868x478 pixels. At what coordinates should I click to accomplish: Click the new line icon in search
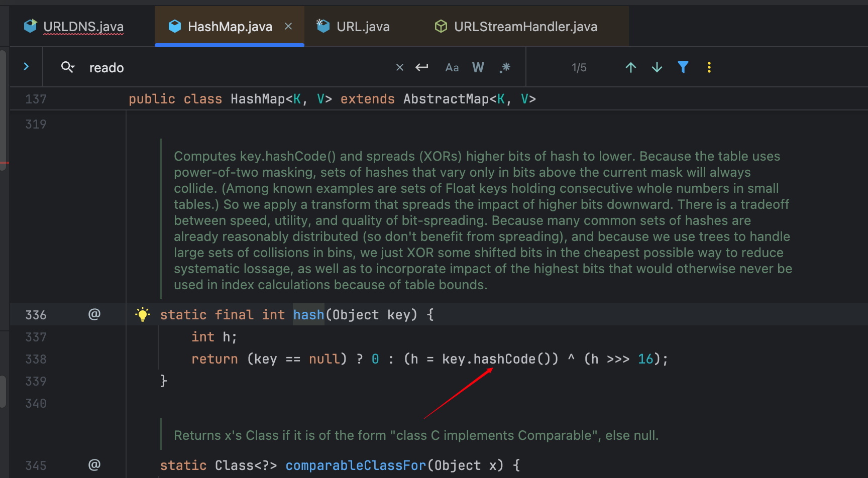coord(422,67)
